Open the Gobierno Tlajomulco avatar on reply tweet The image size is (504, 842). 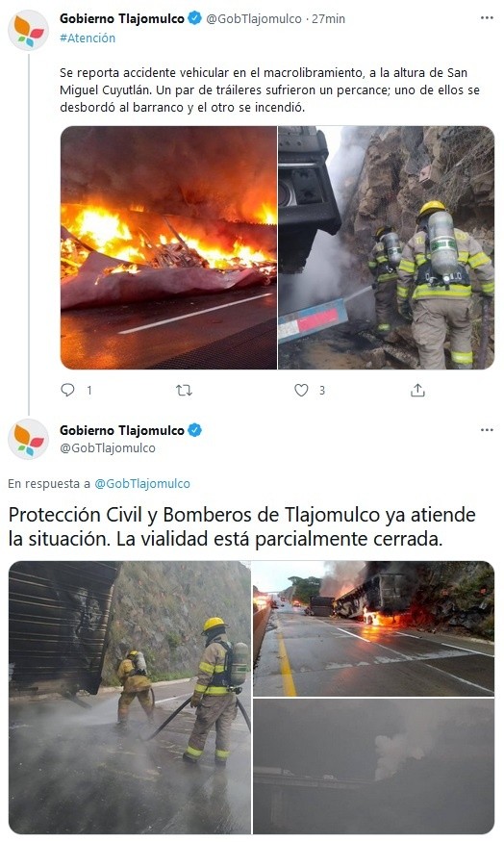coord(29,439)
